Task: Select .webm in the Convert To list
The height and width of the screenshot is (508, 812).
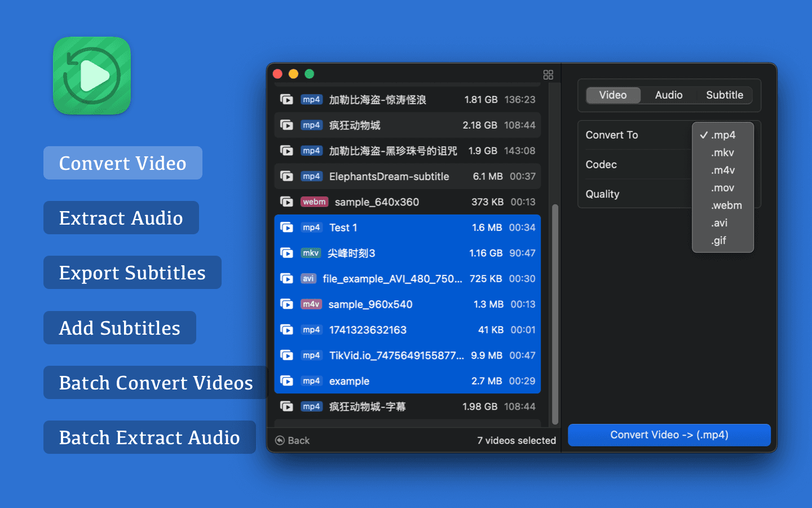Action: [x=726, y=205]
